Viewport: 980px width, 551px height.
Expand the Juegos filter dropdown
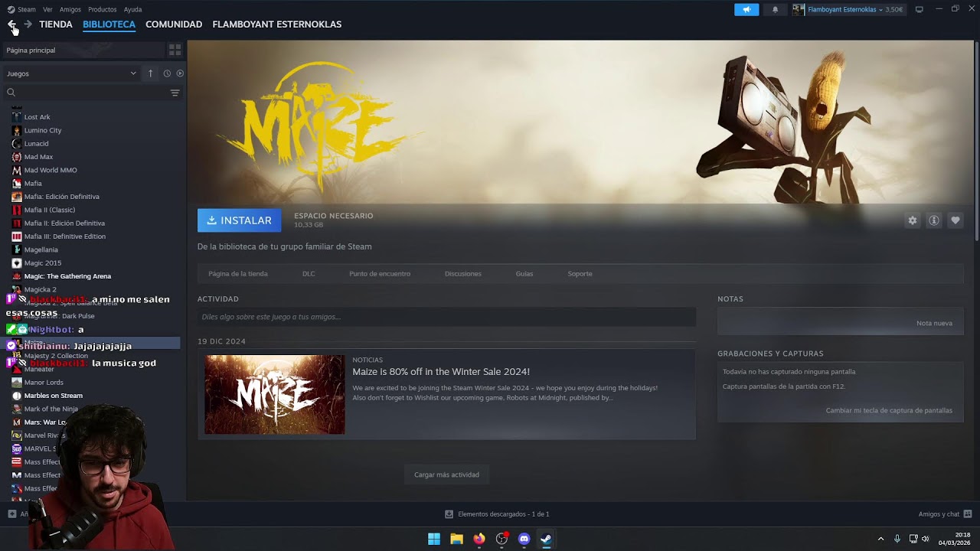(x=71, y=73)
